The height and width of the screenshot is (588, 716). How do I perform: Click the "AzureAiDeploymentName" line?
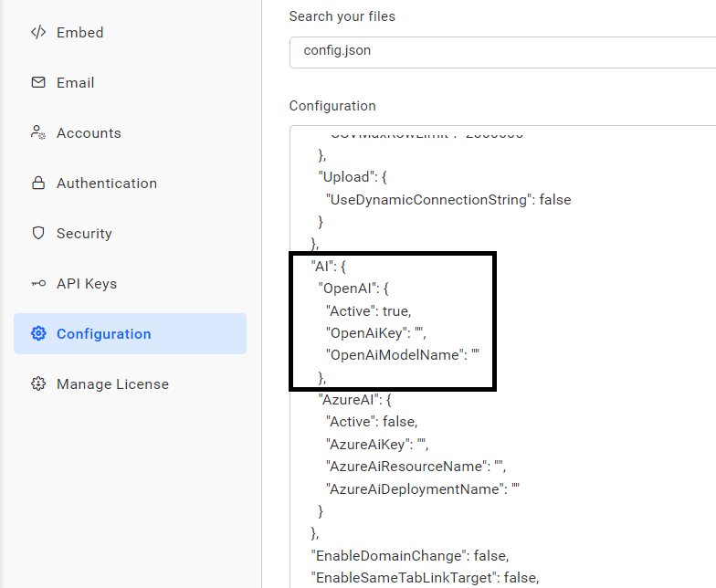click(423, 489)
